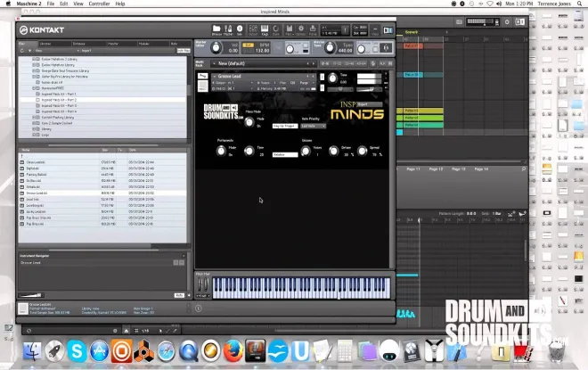
Task: Open Launchpad rocket icon in the Dock
Action: 54,351
